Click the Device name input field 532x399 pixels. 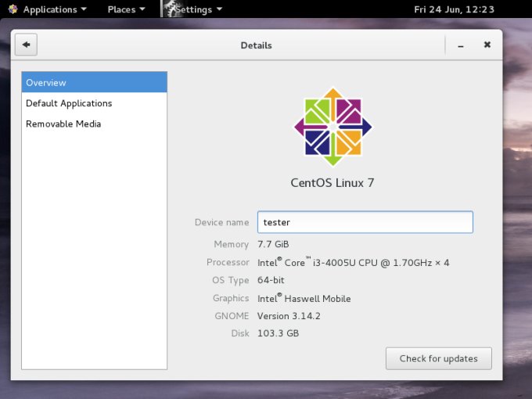pyautogui.click(x=365, y=222)
